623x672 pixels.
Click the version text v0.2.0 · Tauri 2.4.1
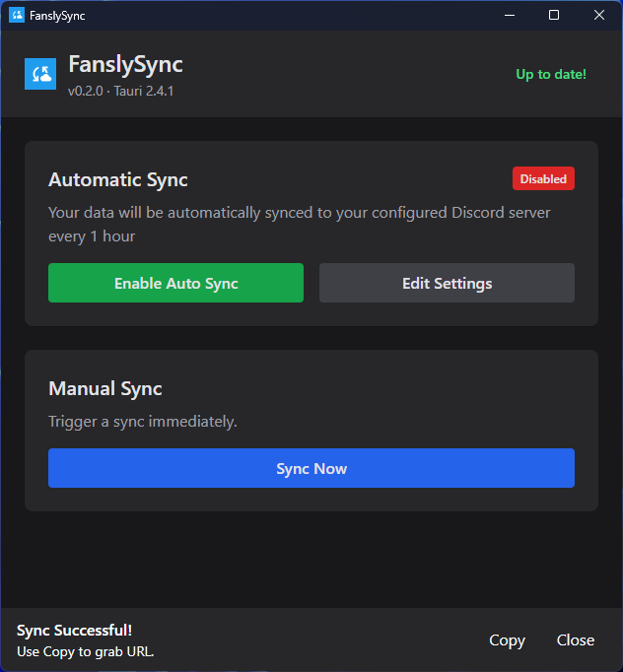click(x=121, y=91)
